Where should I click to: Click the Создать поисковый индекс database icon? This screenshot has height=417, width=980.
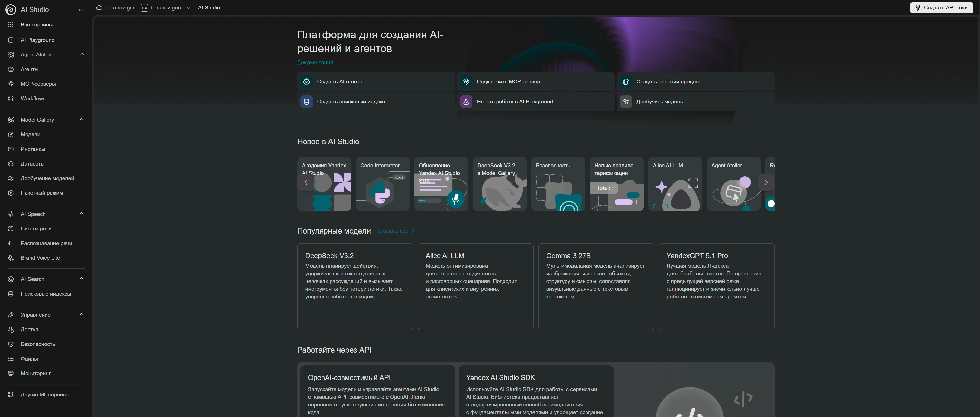[x=306, y=102]
